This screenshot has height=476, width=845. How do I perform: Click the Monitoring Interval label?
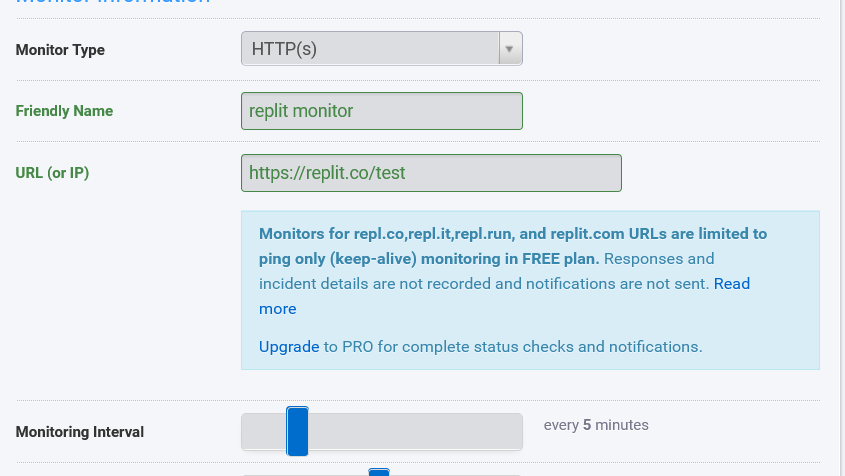tap(80, 432)
